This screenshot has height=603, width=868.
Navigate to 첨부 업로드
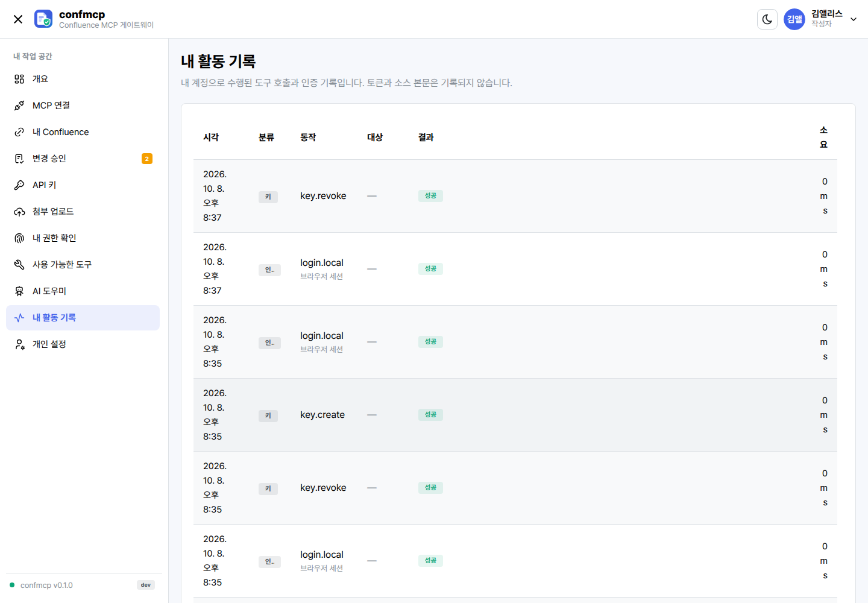(83, 212)
